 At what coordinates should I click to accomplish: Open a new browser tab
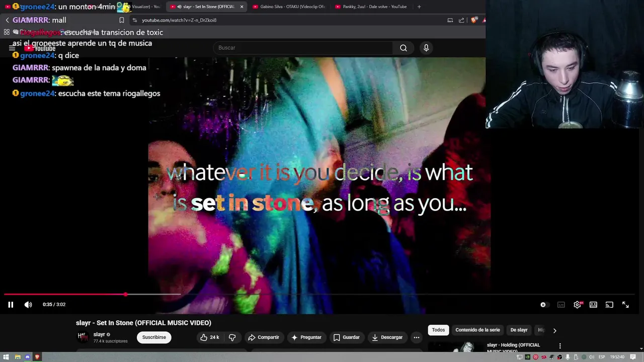tap(419, 7)
